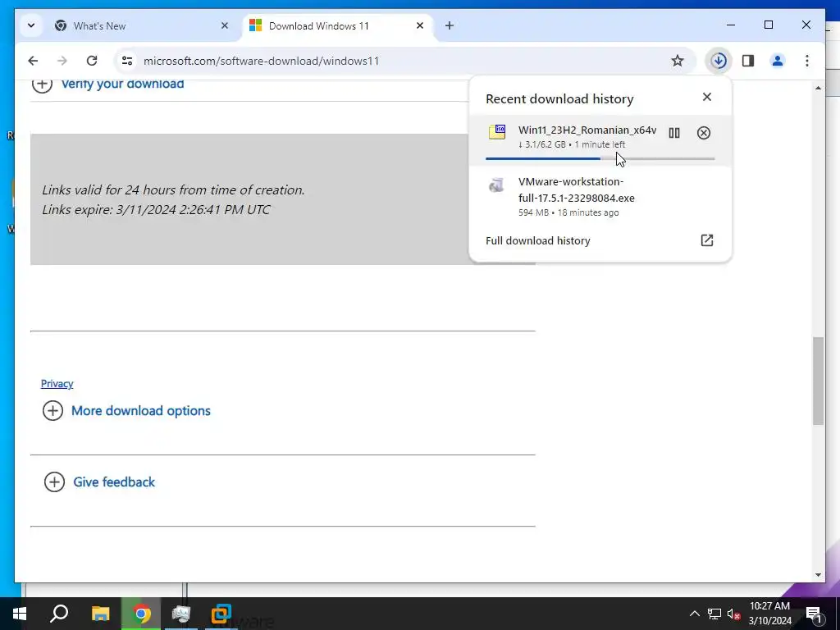Open the Windows Start menu
840x630 pixels.
[x=20, y=614]
